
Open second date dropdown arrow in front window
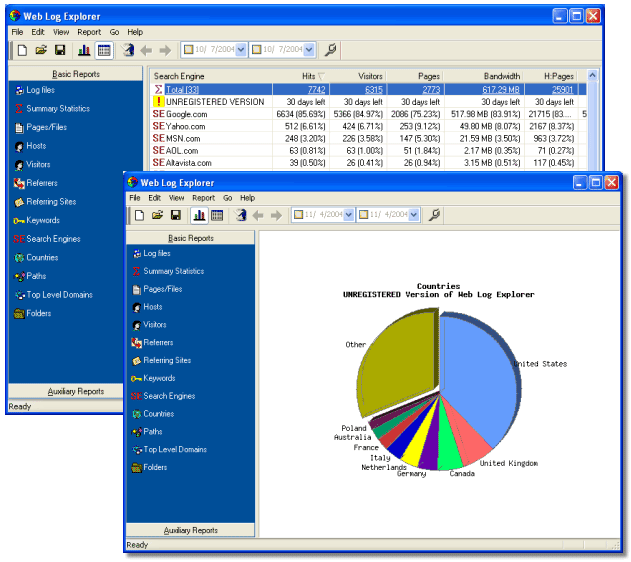click(413, 214)
